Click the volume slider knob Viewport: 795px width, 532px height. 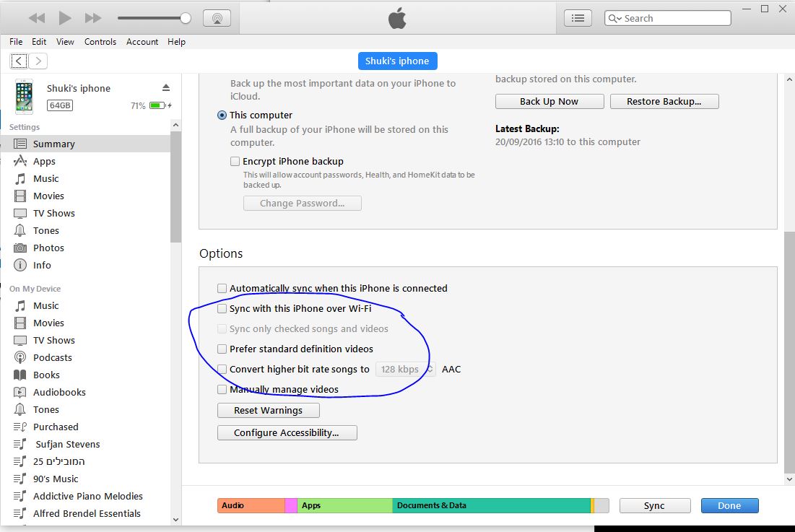click(186, 18)
